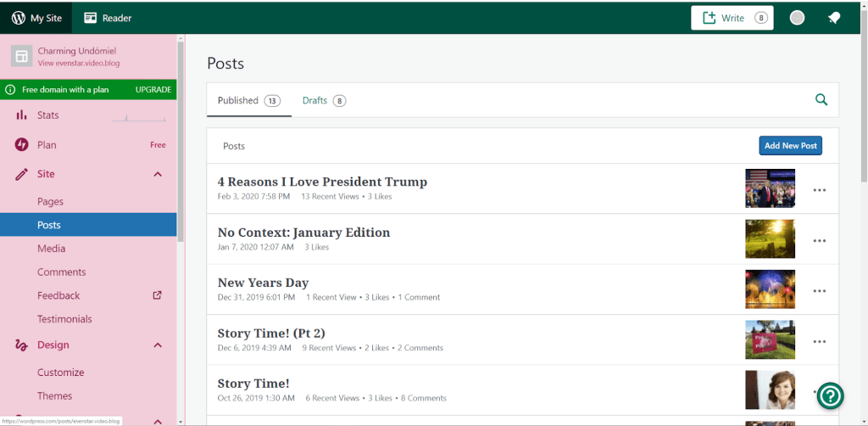Collapse the Site section chevron
Screen dimensions: 868x426
click(158, 174)
